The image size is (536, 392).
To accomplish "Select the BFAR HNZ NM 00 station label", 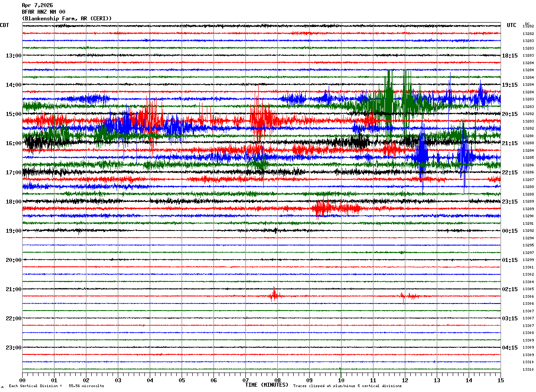I will pos(43,12).
